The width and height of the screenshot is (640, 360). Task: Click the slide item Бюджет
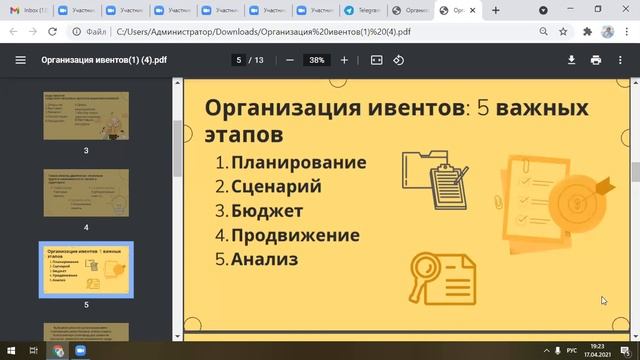point(267,211)
